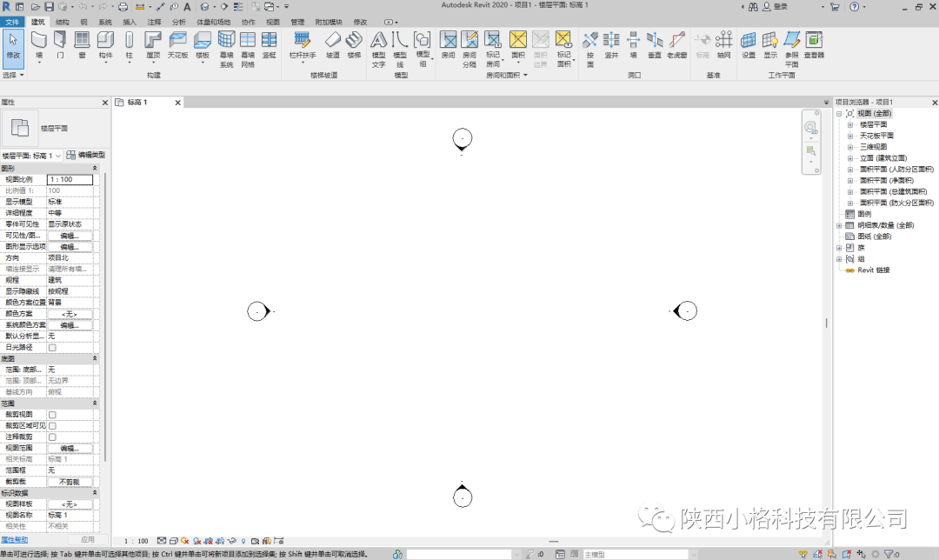Check the Annotation Crop option (注释裁剪)

click(x=52, y=437)
